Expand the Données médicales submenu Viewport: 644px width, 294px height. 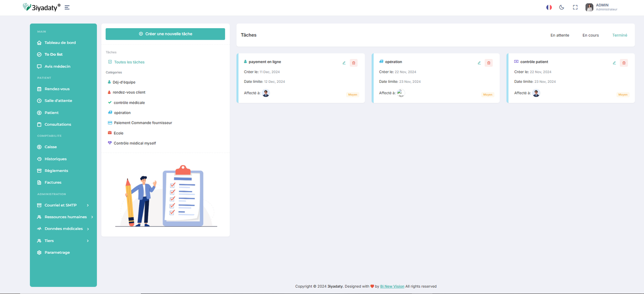tap(64, 229)
